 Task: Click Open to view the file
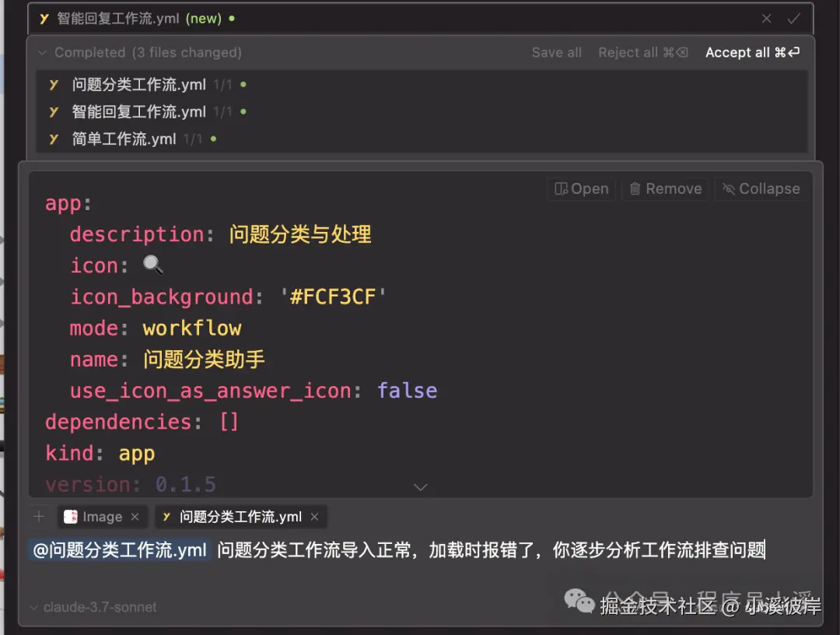pos(580,188)
